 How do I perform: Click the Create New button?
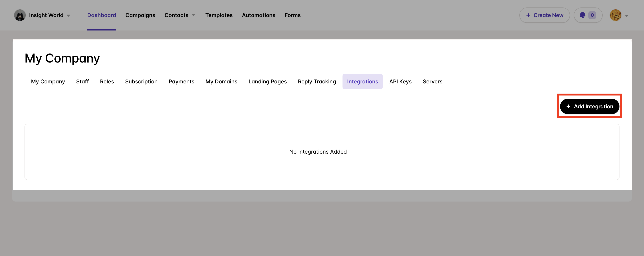545,15
